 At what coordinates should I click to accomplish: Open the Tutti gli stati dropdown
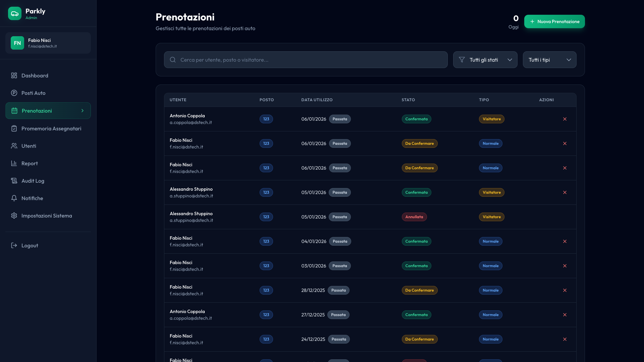point(485,60)
